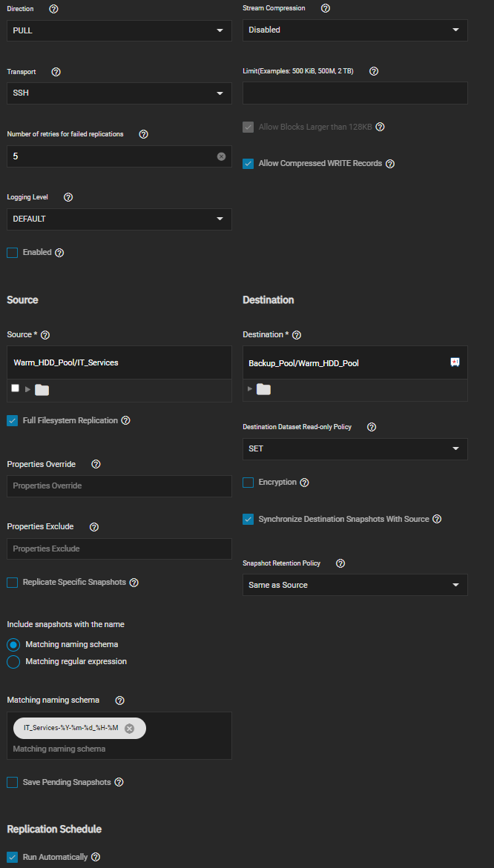Open help for Destination Dataset Read-only Policy
494x868 pixels.
click(372, 428)
